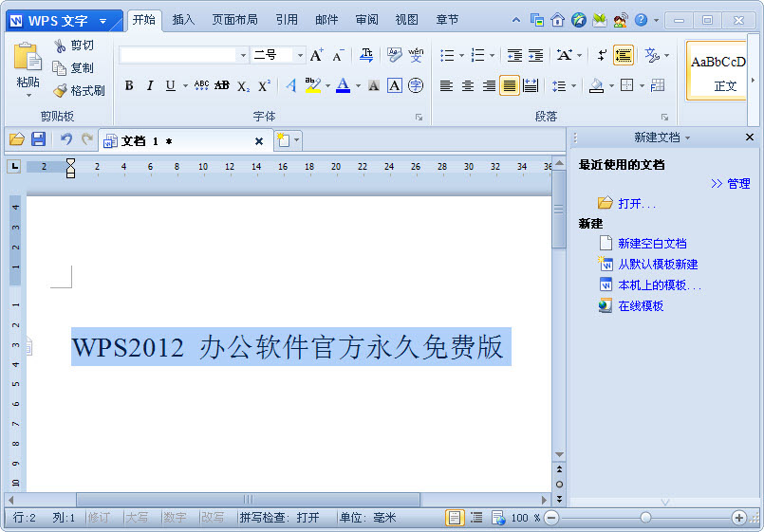The width and height of the screenshot is (764, 532).
Task: Click the Save floppy disk icon
Action: (x=39, y=139)
